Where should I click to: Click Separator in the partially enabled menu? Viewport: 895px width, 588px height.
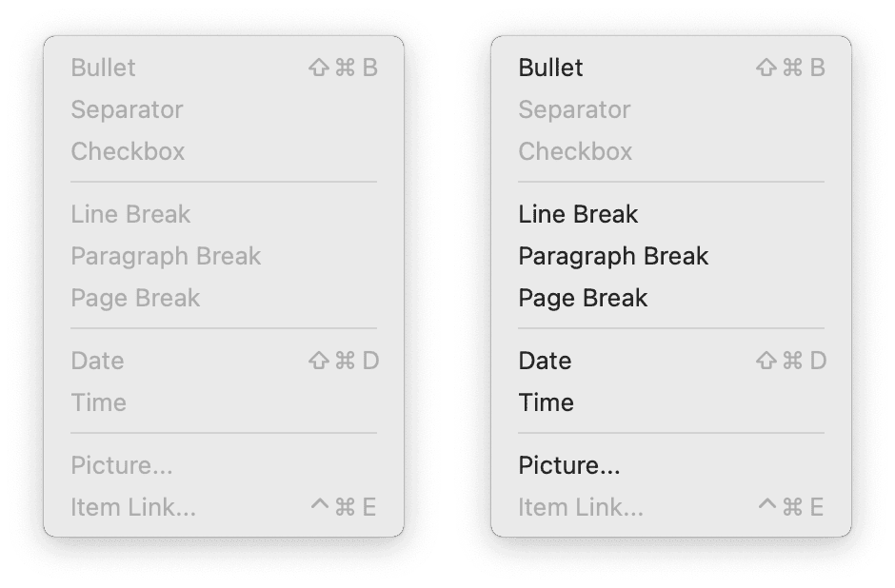pyautogui.click(x=574, y=109)
